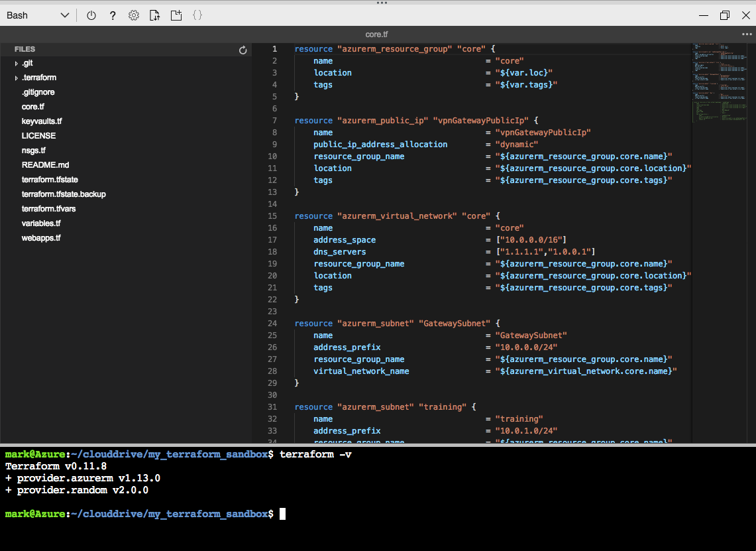Open the help question mark icon
Image resolution: width=756 pixels, height=551 pixels.
point(113,15)
